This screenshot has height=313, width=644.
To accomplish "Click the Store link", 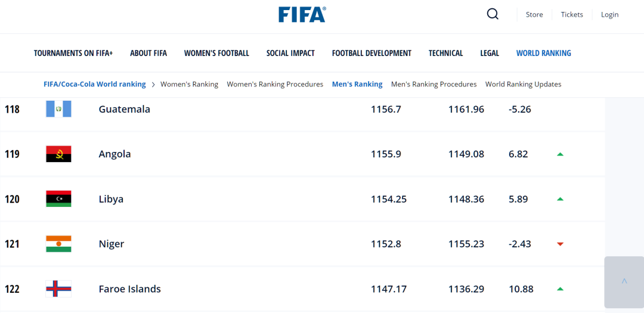I will click(x=534, y=15).
